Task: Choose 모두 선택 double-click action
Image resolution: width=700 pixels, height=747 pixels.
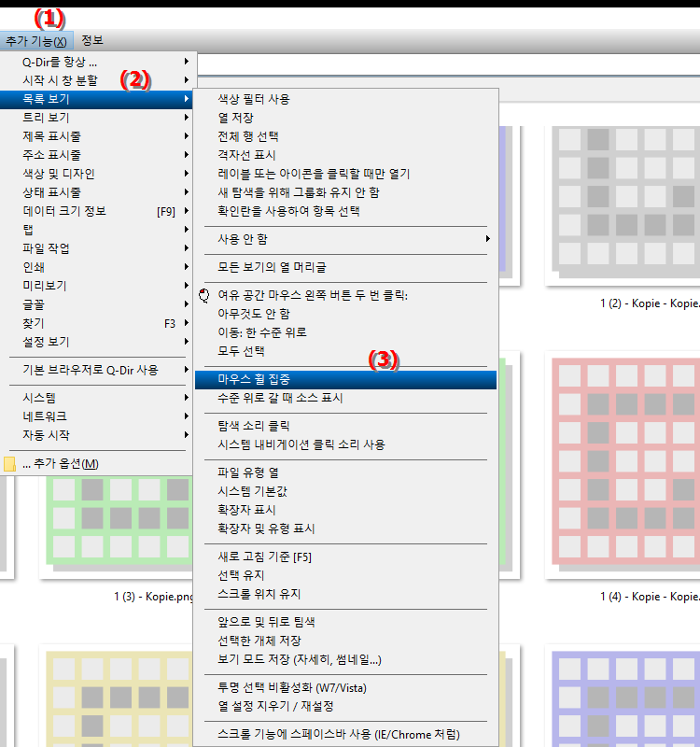Action: (345, 351)
